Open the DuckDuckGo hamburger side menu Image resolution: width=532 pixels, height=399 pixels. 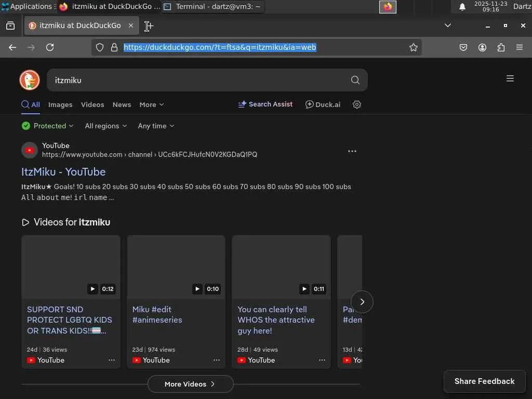(x=510, y=79)
